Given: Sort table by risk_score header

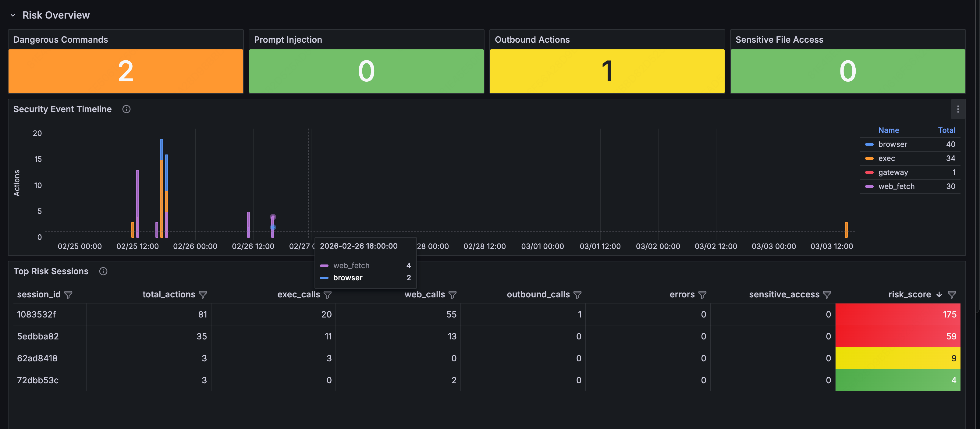Looking at the screenshot, I should [x=909, y=295].
